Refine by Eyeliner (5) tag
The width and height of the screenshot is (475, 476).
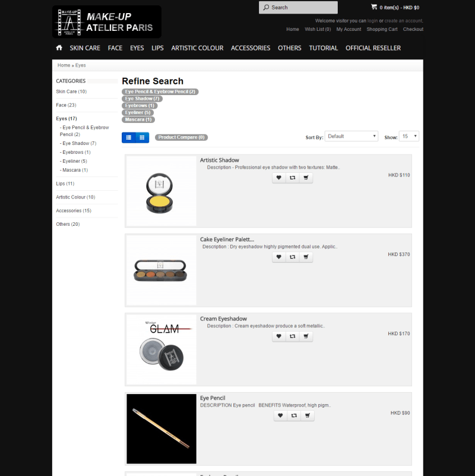[138, 112]
